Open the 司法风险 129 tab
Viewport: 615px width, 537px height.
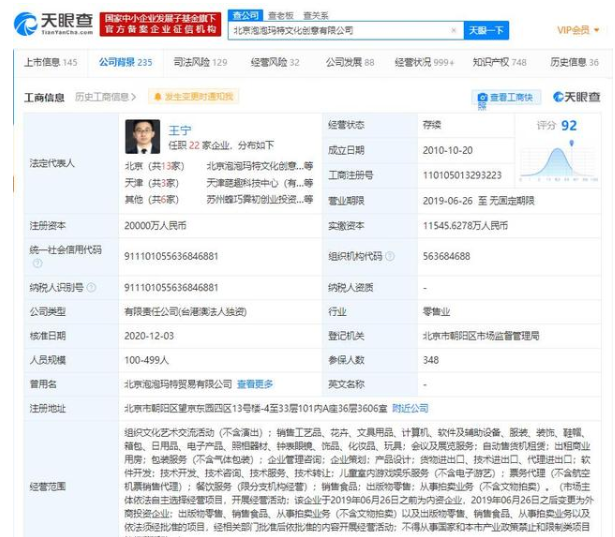[200, 62]
